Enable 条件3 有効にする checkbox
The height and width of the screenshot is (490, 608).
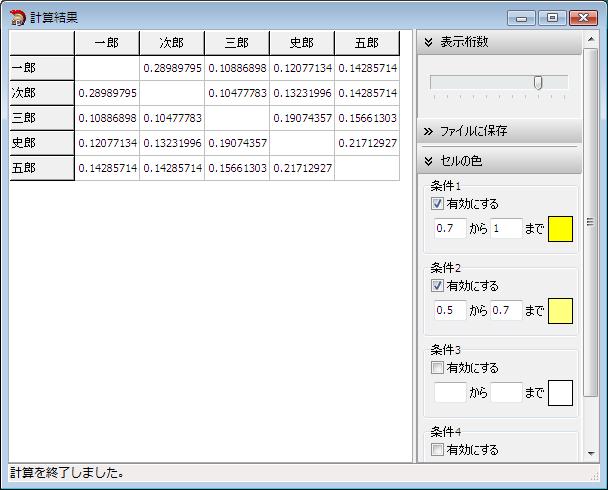click(437, 368)
